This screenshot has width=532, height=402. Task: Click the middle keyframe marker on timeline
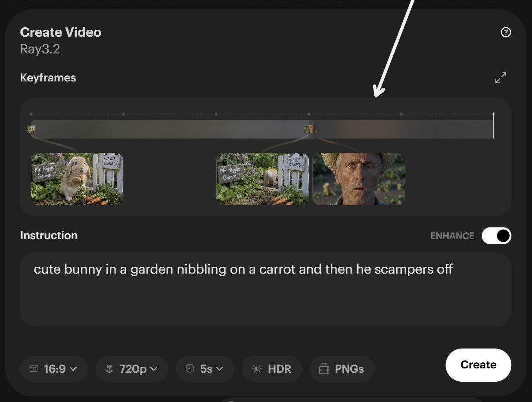[310, 129]
